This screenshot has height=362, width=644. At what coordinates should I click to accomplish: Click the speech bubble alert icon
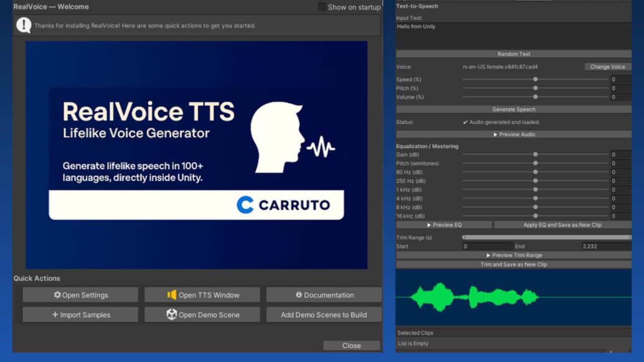click(24, 25)
